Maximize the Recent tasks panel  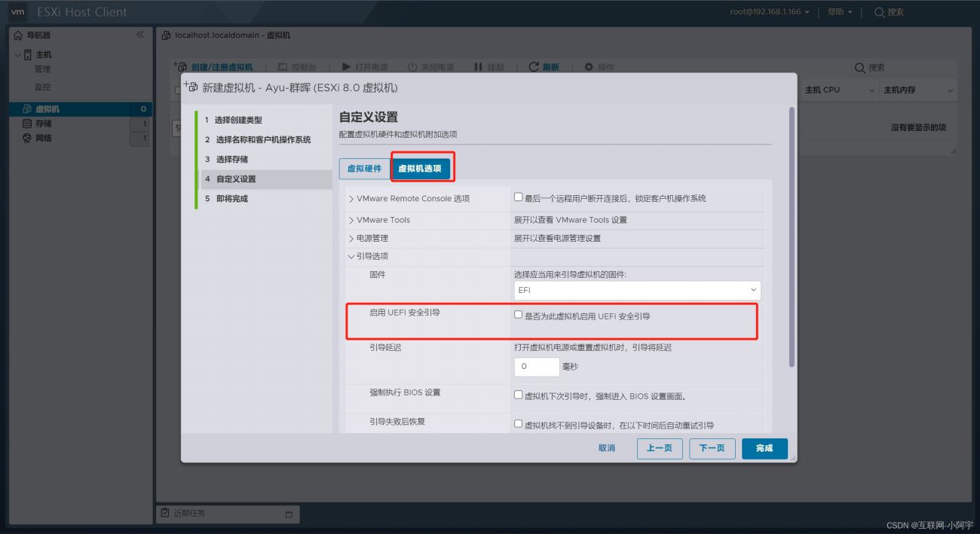click(x=289, y=514)
